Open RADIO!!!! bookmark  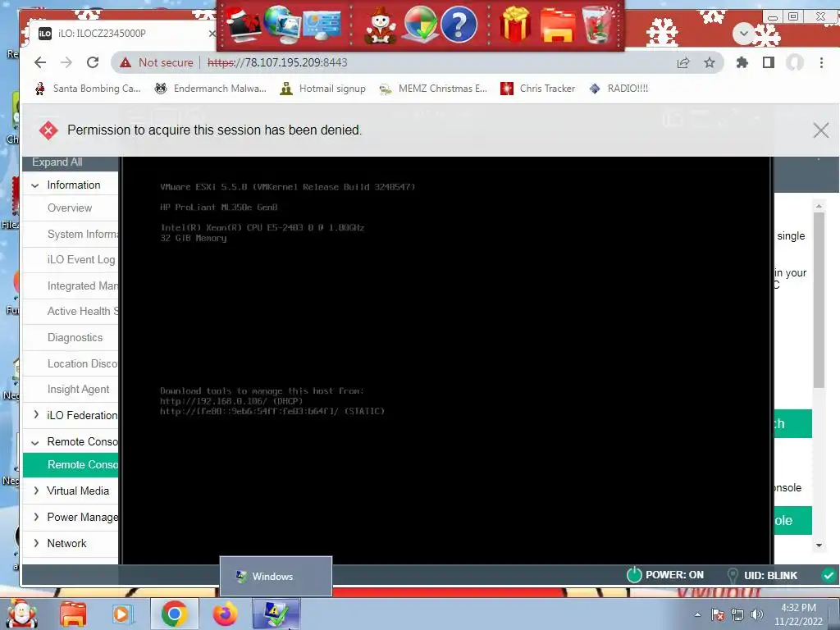click(619, 89)
